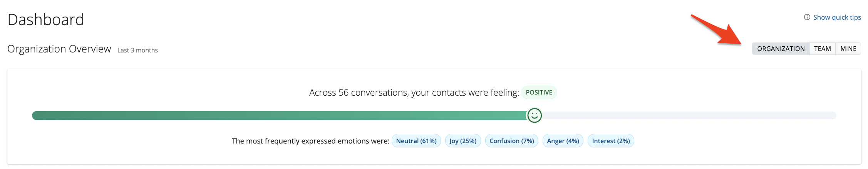
Task: Click the "most frequently expressed emotions" label
Action: 310,141
